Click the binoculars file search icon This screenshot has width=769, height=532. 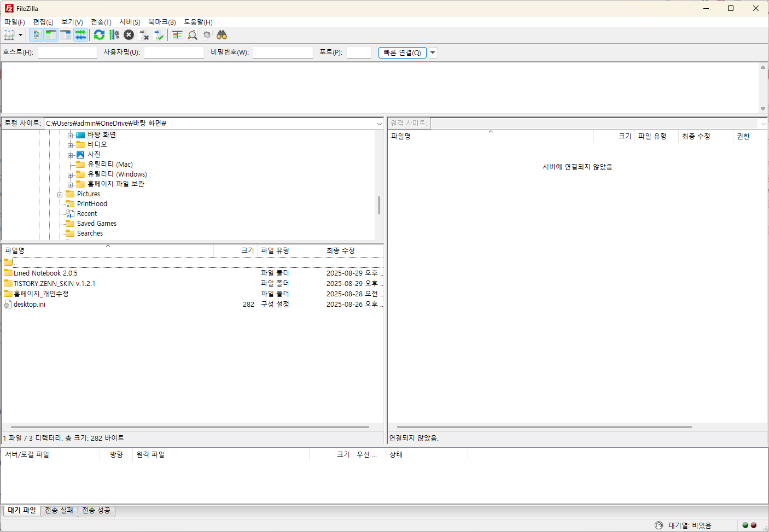click(x=222, y=35)
